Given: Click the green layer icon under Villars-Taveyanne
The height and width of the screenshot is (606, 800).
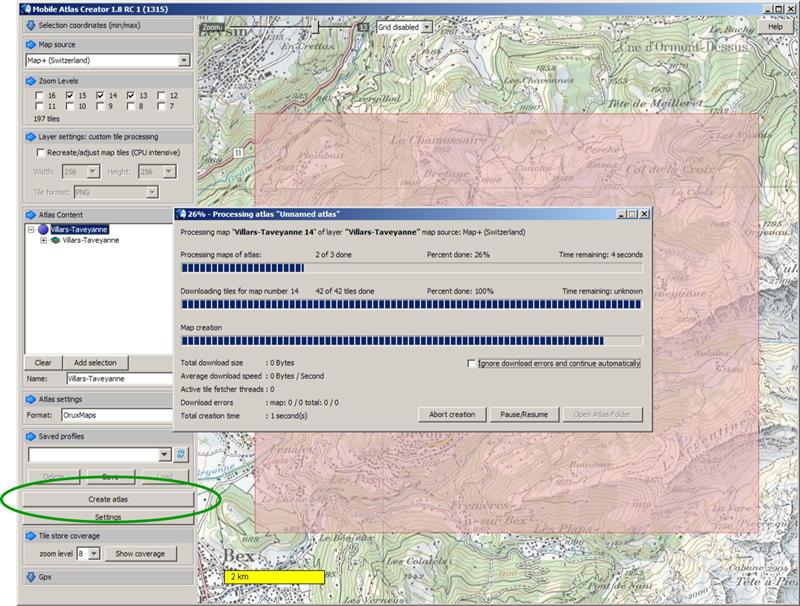Looking at the screenshot, I should point(55,241).
